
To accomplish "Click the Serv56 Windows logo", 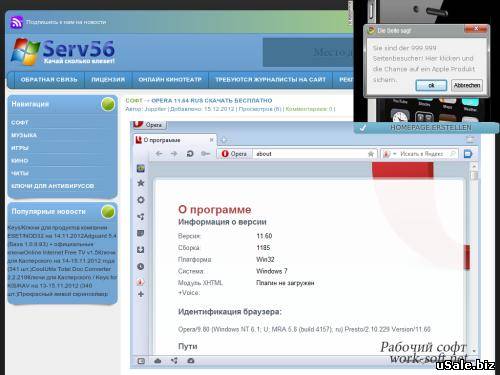I will [x=25, y=52].
